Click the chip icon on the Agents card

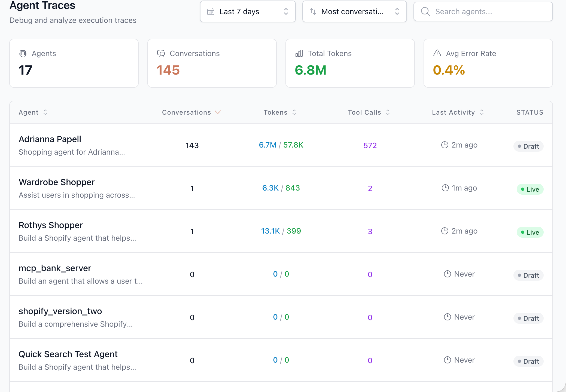[x=23, y=53]
